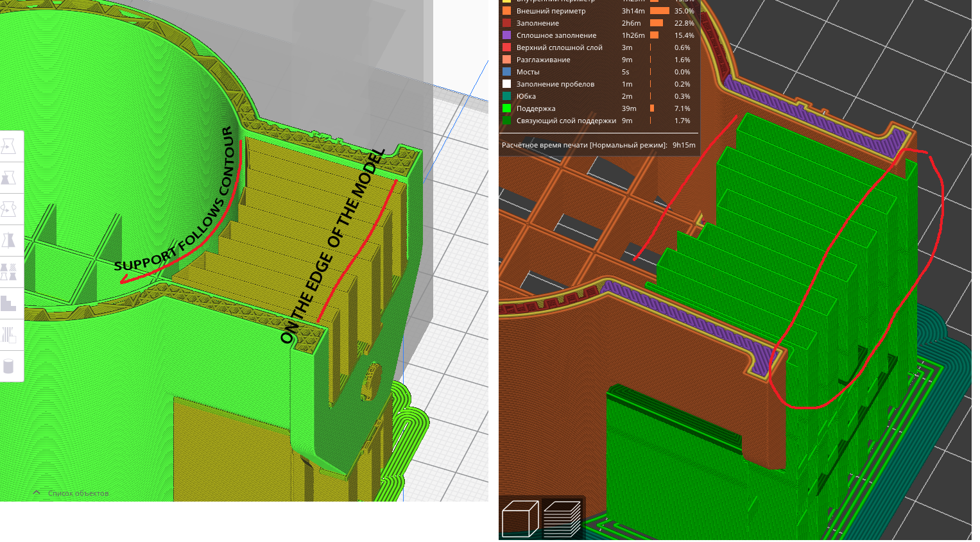
Task: Toggle visibility of Верхний сплошной слой row
Action: [x=598, y=47]
